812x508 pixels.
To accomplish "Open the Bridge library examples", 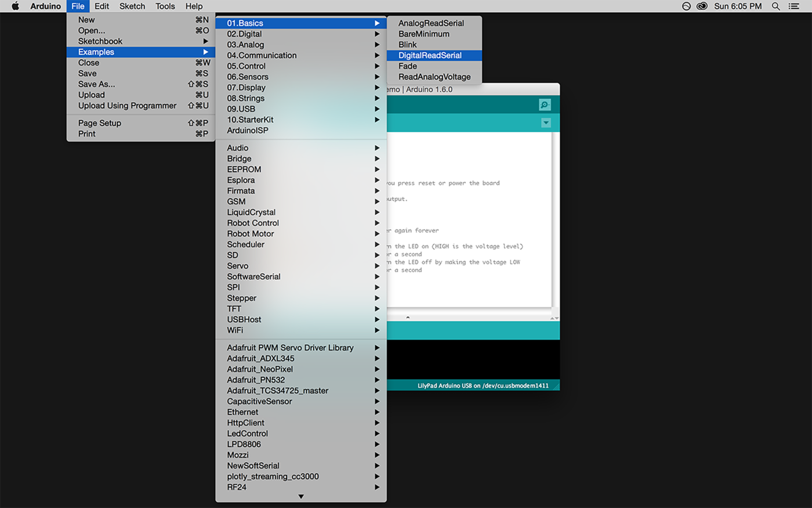I will click(x=301, y=158).
